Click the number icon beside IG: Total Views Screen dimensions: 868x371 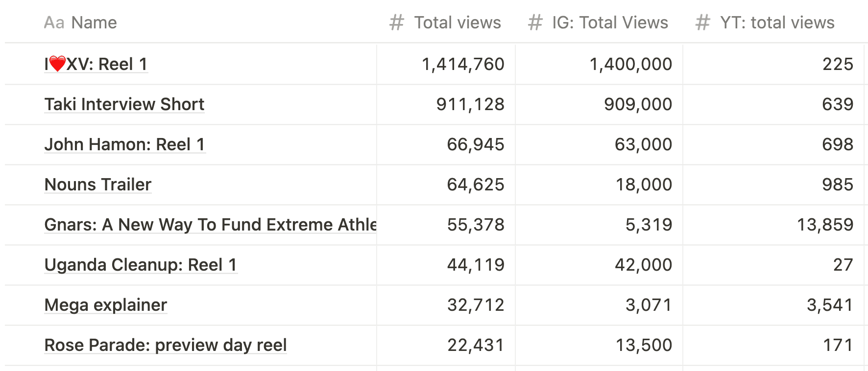(x=535, y=23)
